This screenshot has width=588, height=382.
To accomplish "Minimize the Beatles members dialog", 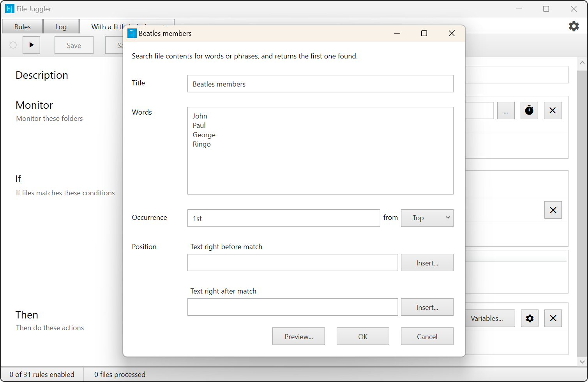I will click(x=397, y=34).
